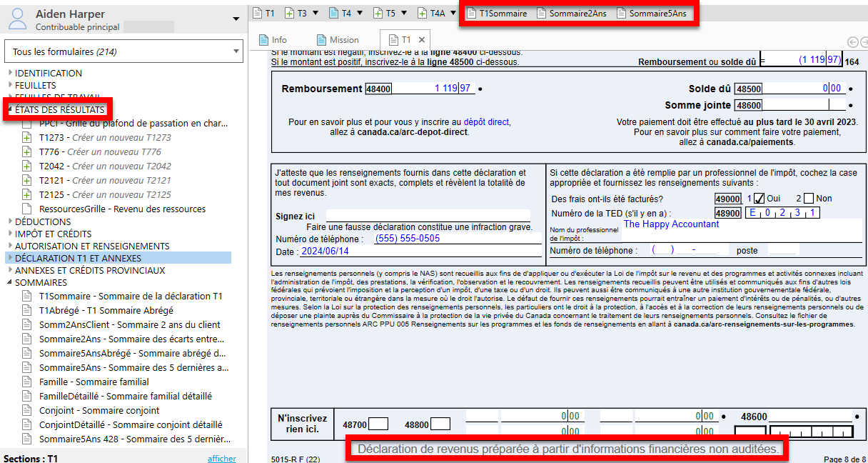Open Sommaire5Ans 428 tree item
868x463 pixels.
134,439
